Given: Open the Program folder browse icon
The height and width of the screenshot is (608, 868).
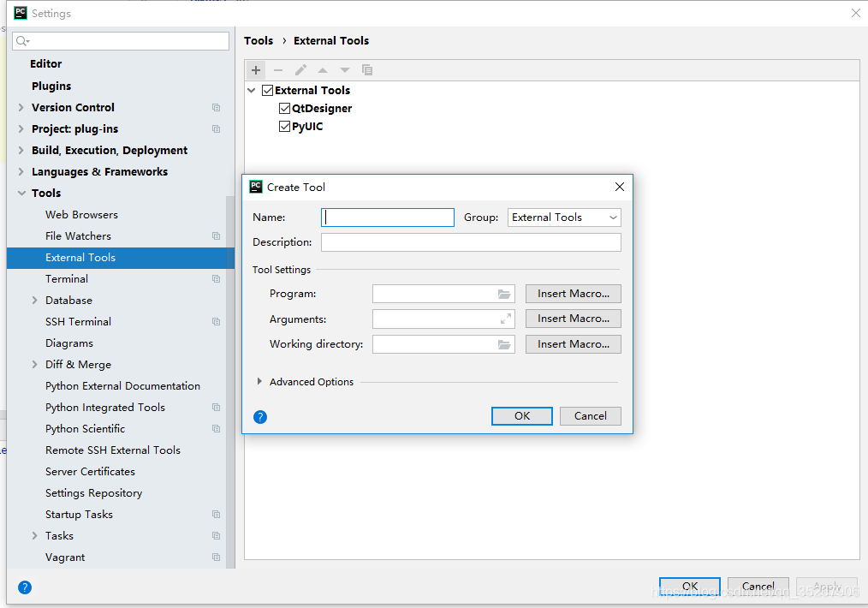Looking at the screenshot, I should coord(503,294).
